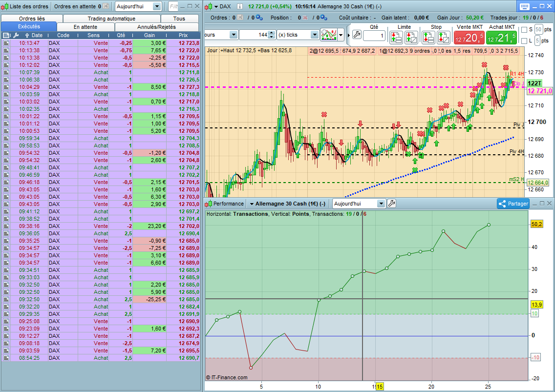This screenshot has height=392, width=555.
Task: Sort orders by Sens column
Action: coord(93,35)
